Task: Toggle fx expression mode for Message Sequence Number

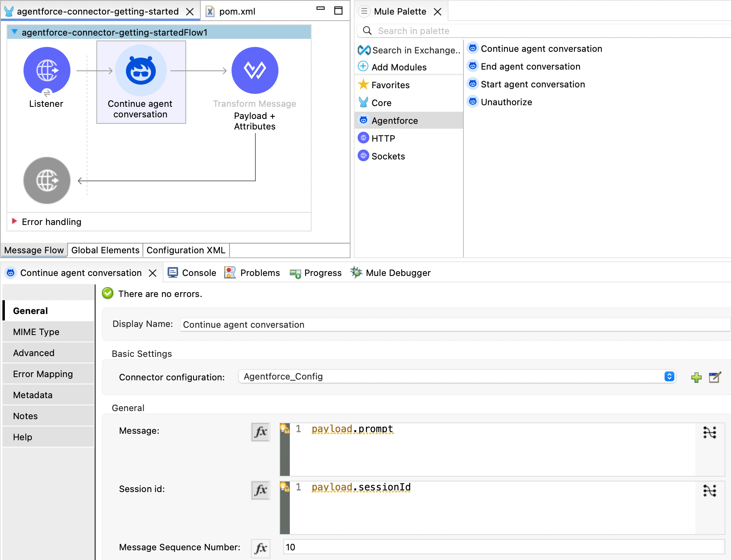Action: pos(260,548)
